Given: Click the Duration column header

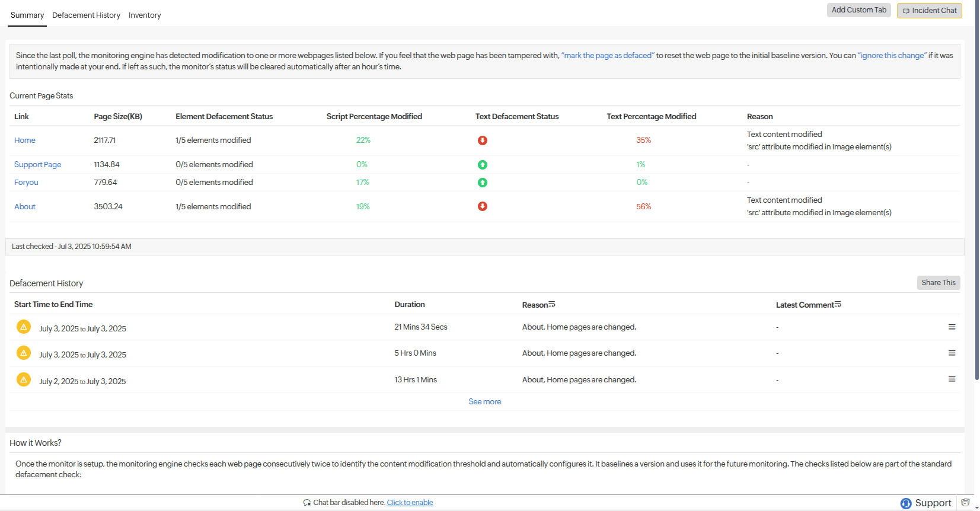Looking at the screenshot, I should pyautogui.click(x=410, y=305).
